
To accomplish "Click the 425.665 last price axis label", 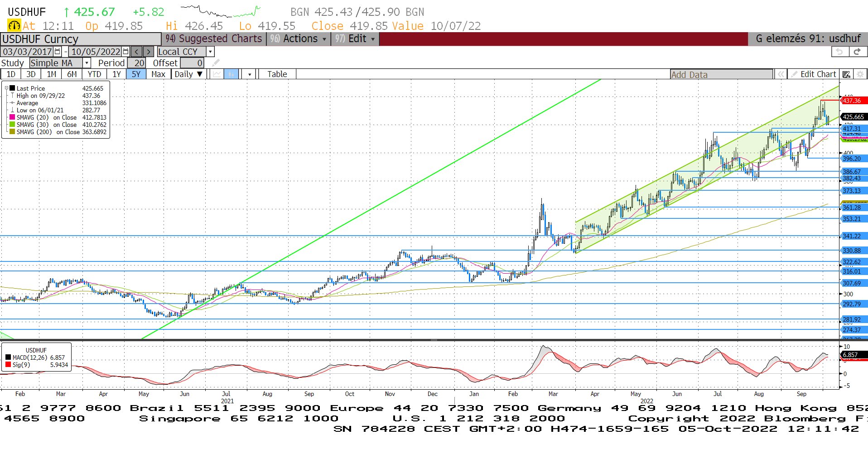I will (x=854, y=117).
